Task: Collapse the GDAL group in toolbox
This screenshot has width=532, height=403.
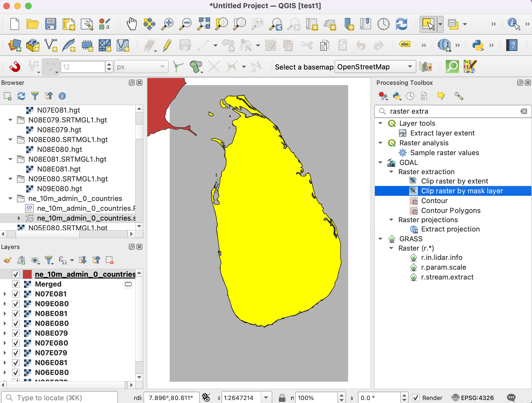Action: [380, 163]
